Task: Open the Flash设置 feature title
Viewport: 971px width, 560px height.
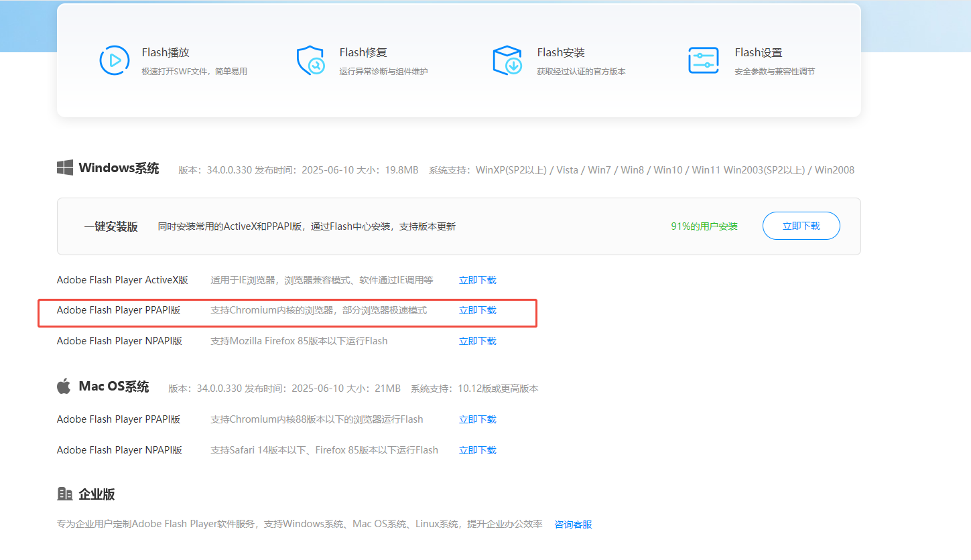Action: tap(759, 52)
